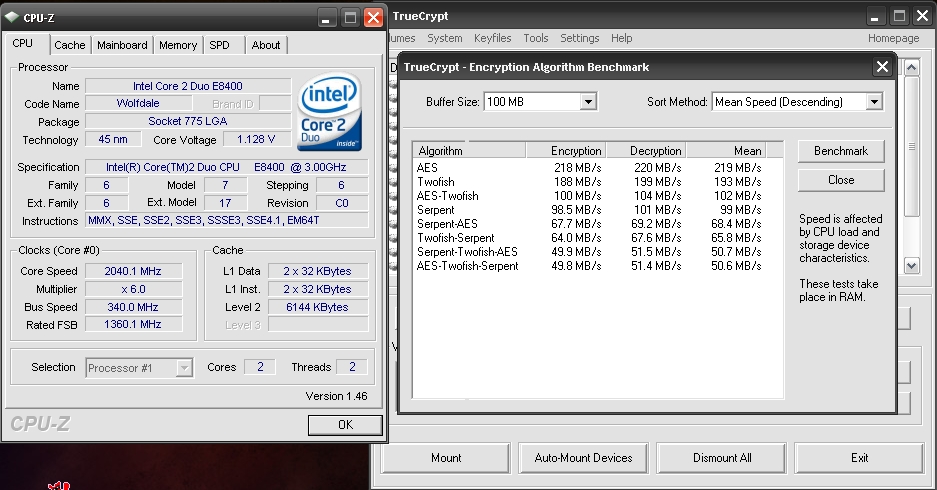Click the Multiplier value x 6.0
This screenshot has height=490, width=937.
pos(133,289)
